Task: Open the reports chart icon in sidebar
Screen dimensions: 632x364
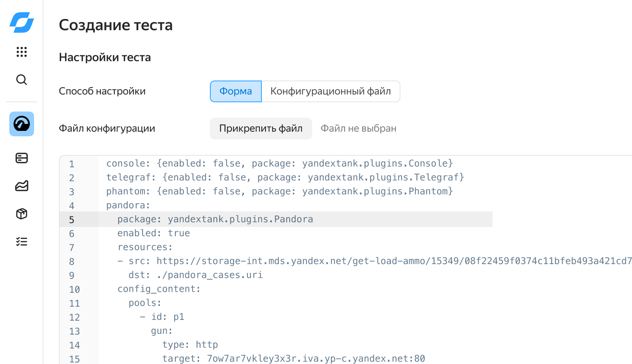Action: 22,186
